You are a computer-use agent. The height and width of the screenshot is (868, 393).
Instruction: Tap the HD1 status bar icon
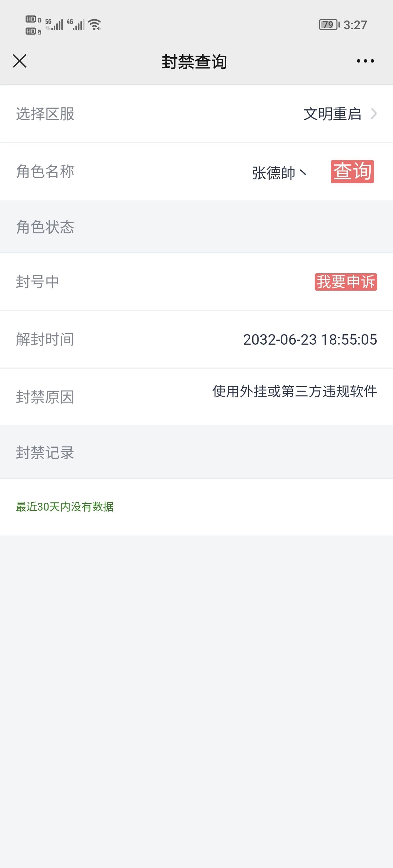[33, 19]
